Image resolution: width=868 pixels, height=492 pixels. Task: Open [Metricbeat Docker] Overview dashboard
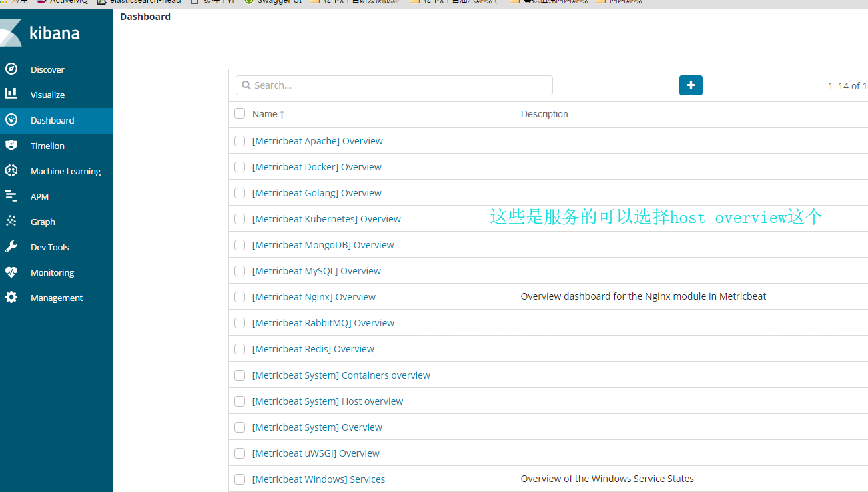[x=317, y=167]
